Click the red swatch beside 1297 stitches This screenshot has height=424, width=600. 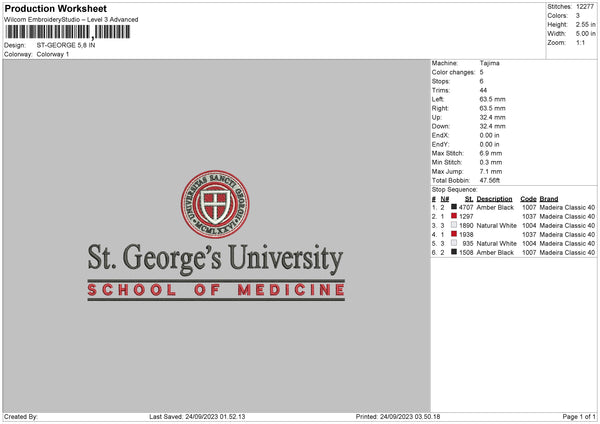tap(454, 216)
